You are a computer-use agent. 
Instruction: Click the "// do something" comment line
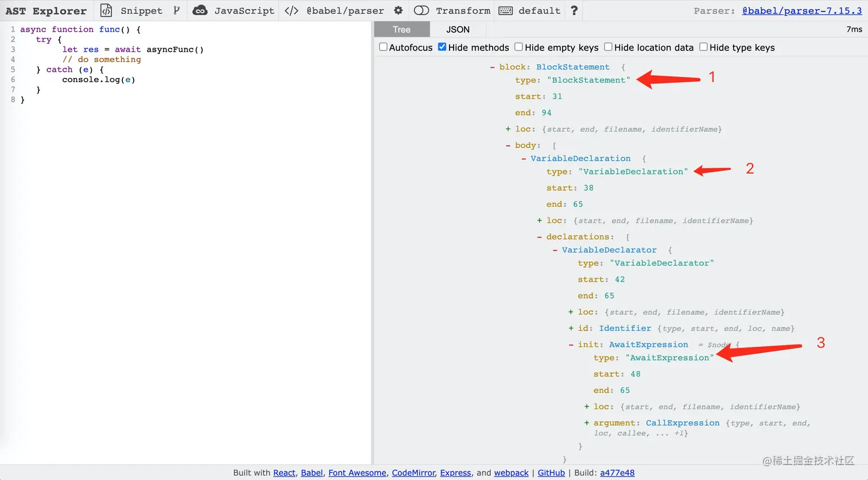(102, 59)
